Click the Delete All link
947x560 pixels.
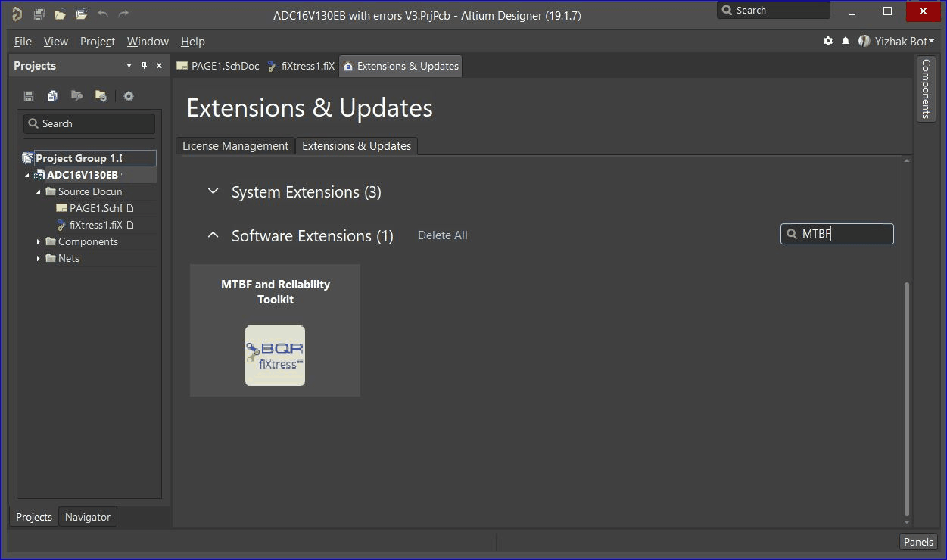coord(443,235)
